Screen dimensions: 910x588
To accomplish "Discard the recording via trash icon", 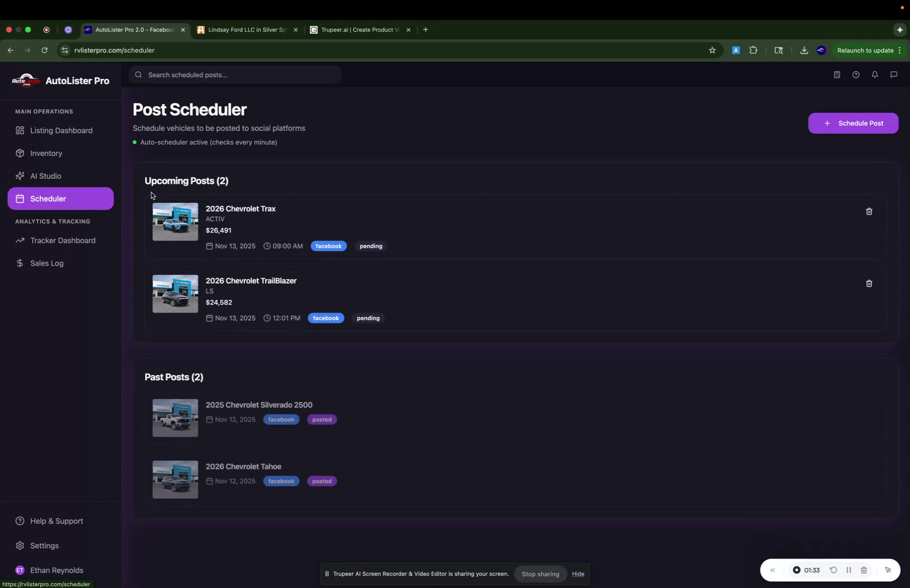I will point(864,569).
